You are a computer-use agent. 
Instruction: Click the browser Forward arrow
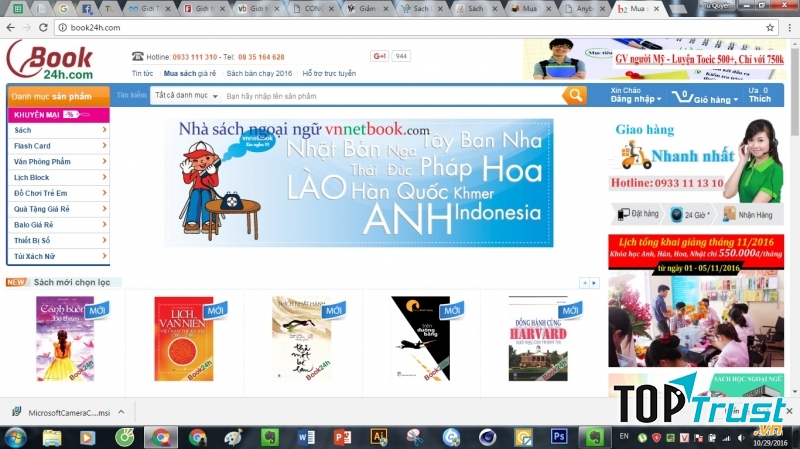pyautogui.click(x=27, y=28)
